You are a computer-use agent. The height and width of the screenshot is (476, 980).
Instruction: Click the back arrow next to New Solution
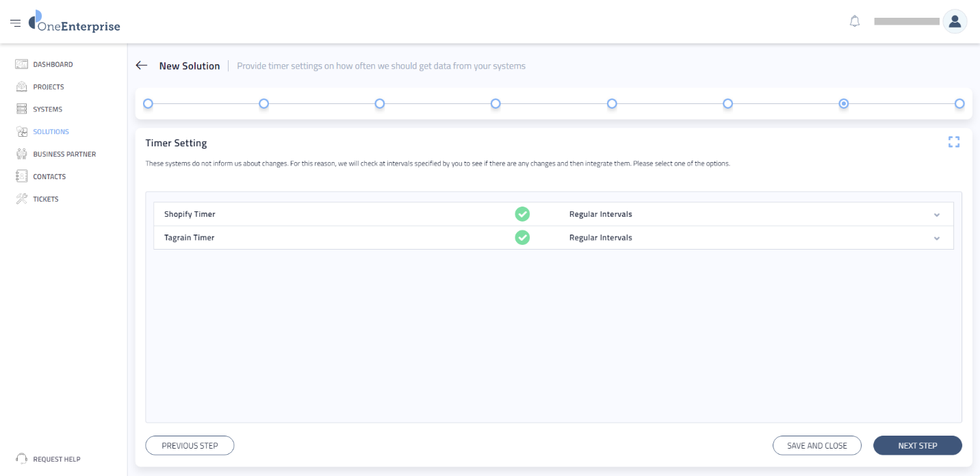pos(141,65)
